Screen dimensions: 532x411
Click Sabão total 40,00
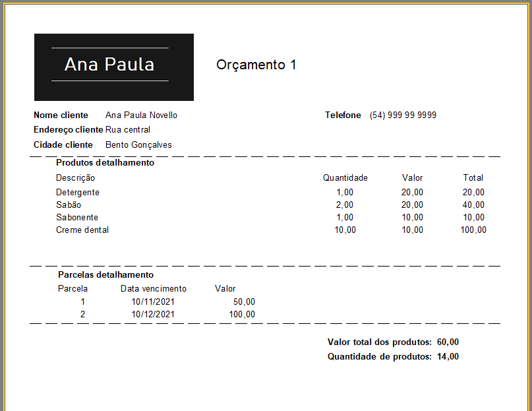pyautogui.click(x=473, y=205)
